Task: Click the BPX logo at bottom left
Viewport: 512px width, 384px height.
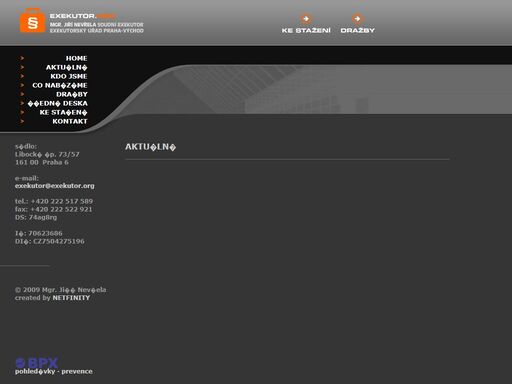Action: pos(37,363)
